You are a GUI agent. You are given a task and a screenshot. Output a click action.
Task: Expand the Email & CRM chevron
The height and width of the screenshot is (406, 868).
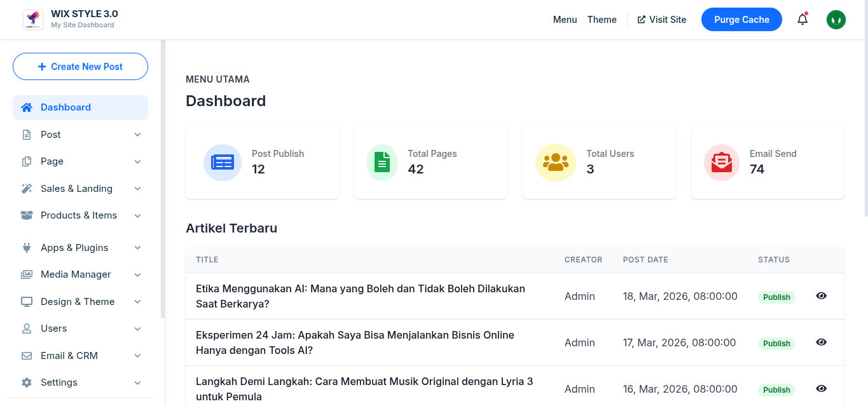pyautogui.click(x=137, y=356)
